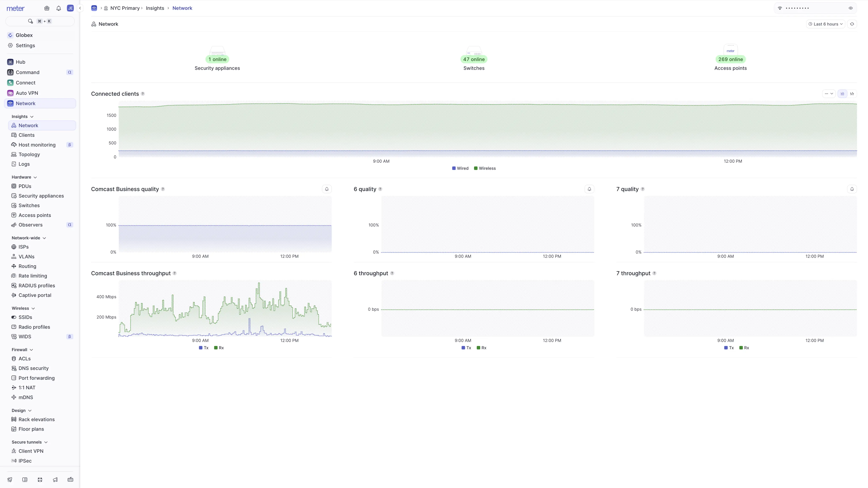The height and width of the screenshot is (488, 868).
Task: Click the alert bell on 7 quality chart
Action: point(852,189)
